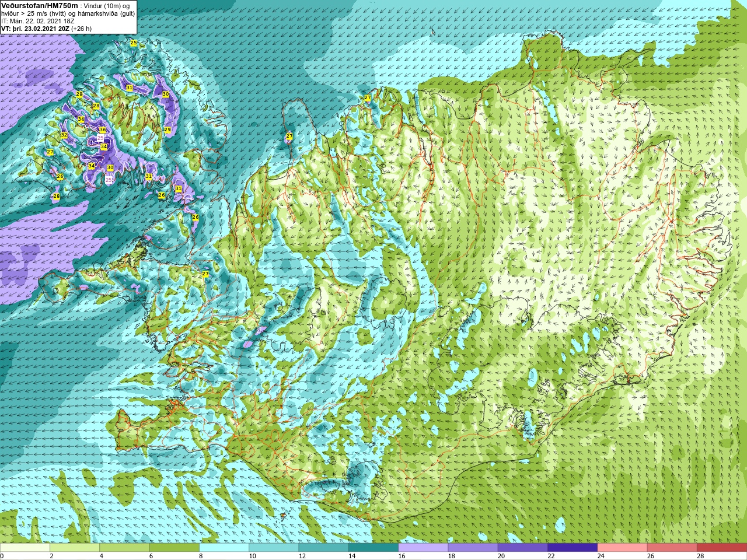This screenshot has width=747, height=560.
Task: Click the pale cyan 8–10 legend swatch
Action: tap(224, 548)
